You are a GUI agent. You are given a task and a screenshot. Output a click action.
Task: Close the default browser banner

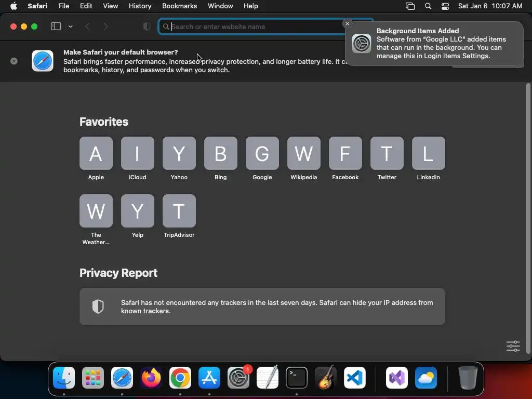pos(14,61)
